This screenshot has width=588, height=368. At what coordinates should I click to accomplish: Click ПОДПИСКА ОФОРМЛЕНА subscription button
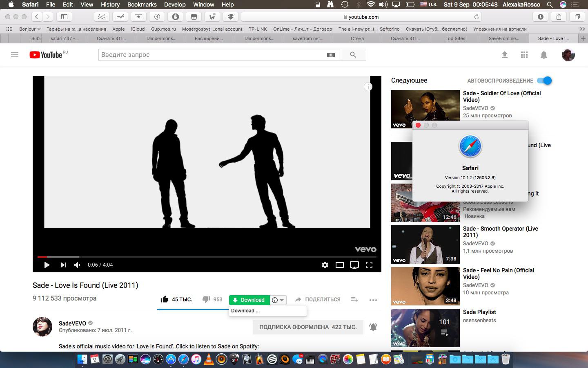point(308,327)
